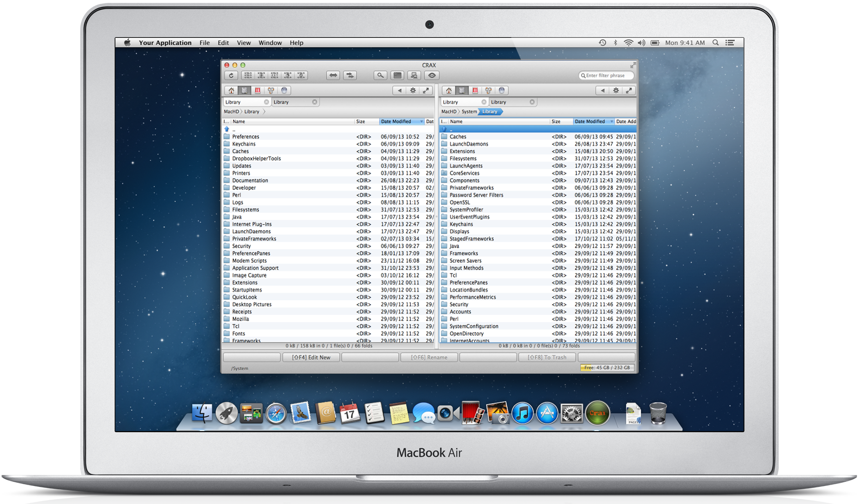
Task: Open iTunes music note icon in Dock
Action: point(522,413)
